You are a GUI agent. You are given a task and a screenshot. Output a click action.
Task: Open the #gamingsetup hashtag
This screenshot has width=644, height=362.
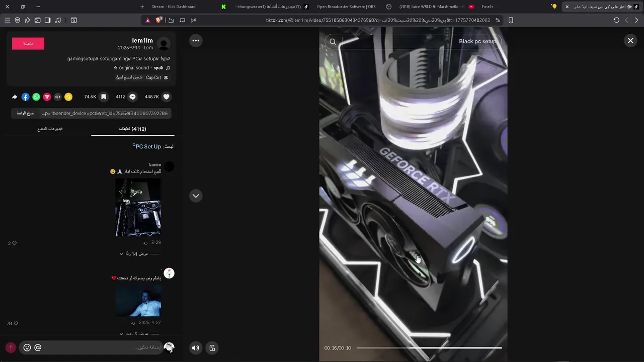(83, 59)
